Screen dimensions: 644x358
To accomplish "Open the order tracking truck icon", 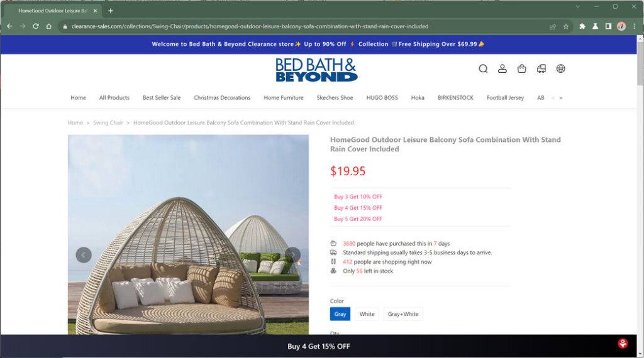I will tap(541, 68).
